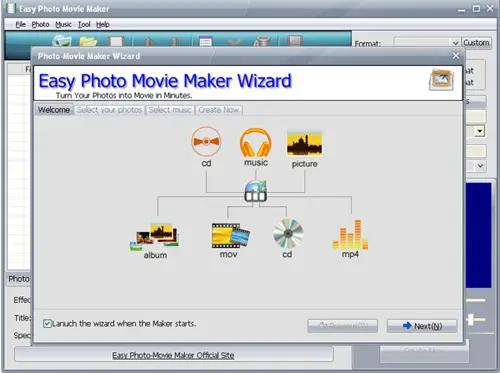
Task: Click the orange headphones music icon
Action: pos(256,143)
